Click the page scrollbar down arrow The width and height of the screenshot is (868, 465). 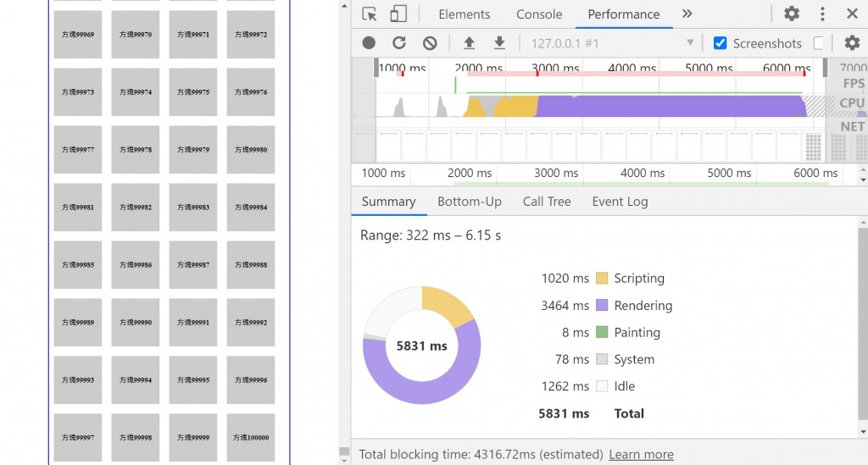(344, 461)
